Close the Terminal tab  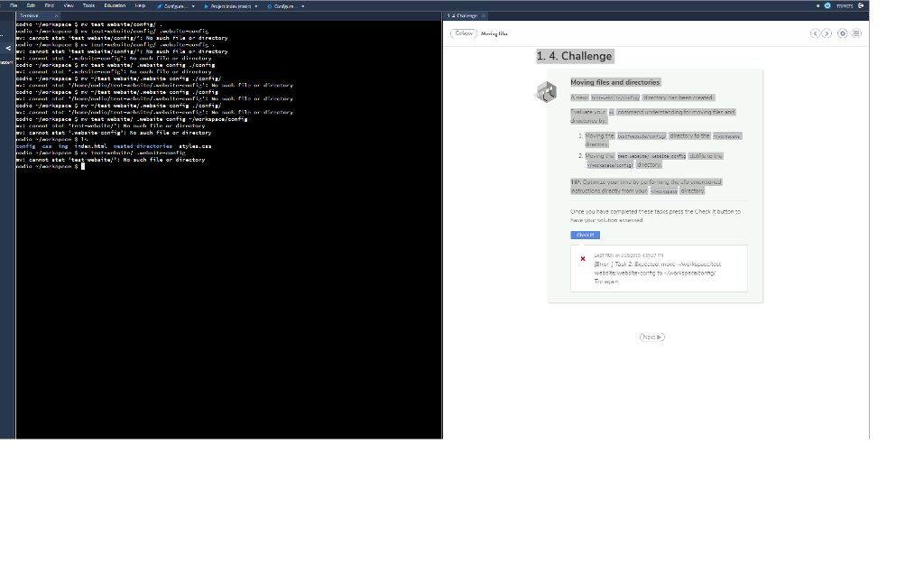(55, 14)
